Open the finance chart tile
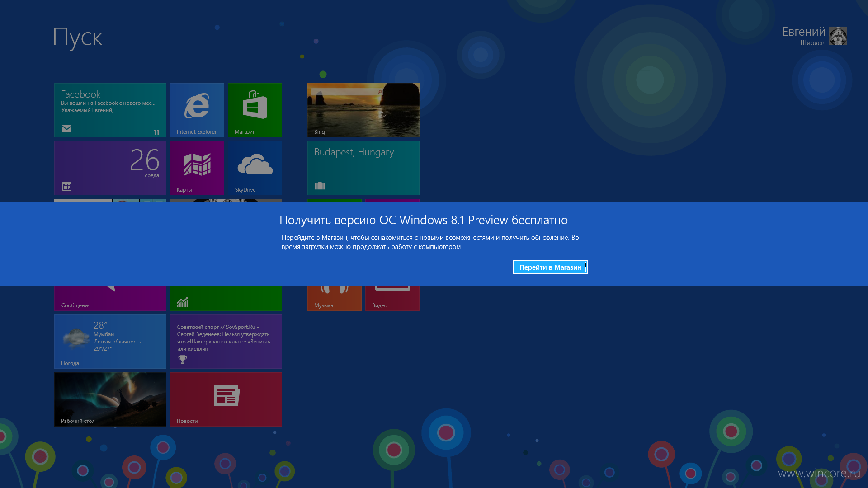 click(x=226, y=298)
